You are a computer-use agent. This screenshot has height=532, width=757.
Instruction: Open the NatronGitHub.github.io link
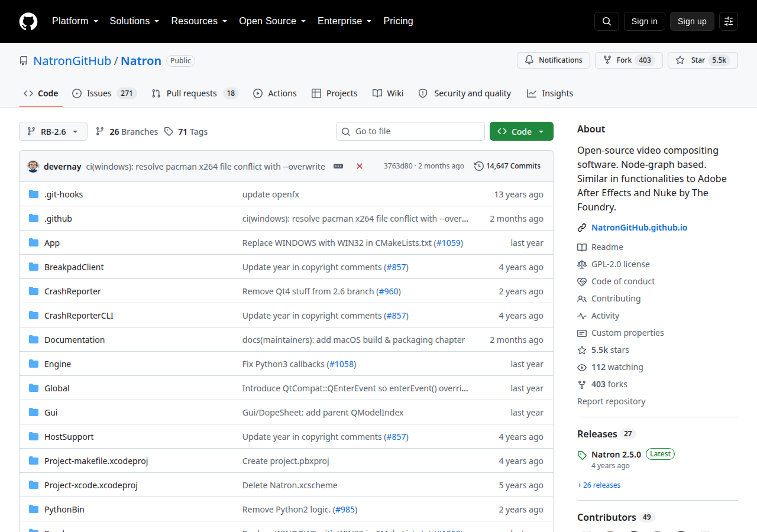point(639,228)
